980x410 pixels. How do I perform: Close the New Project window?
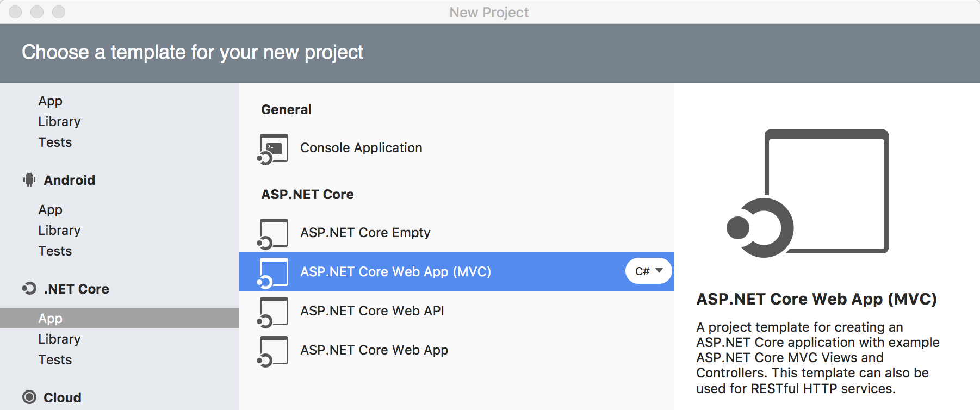point(15,11)
